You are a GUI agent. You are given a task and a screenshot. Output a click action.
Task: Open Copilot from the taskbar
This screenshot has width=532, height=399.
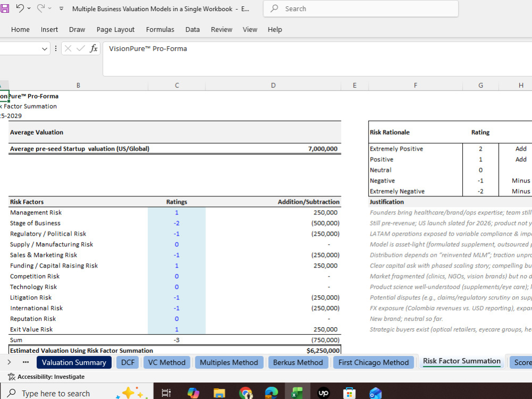click(193, 393)
